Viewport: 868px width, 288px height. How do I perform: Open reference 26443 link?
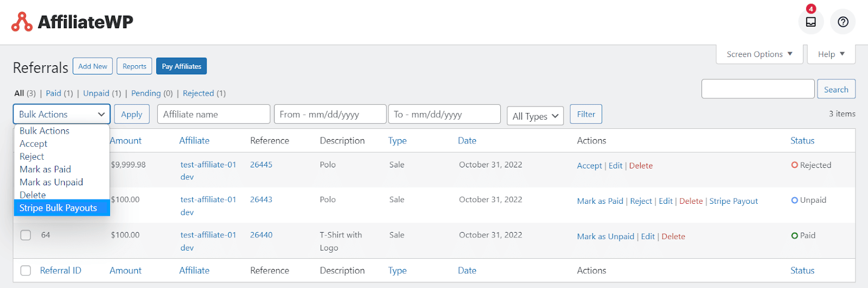point(261,199)
